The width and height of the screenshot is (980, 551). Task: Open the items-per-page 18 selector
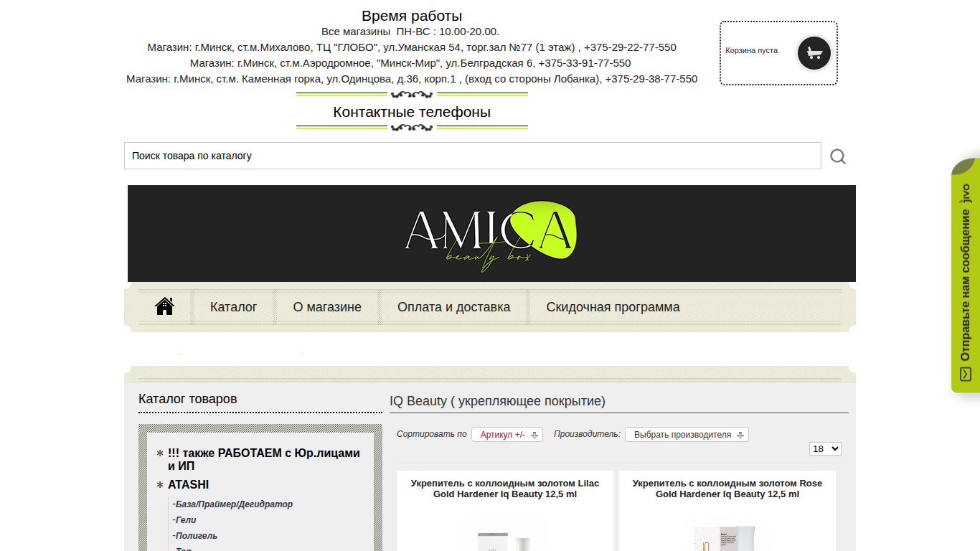pyautogui.click(x=825, y=448)
